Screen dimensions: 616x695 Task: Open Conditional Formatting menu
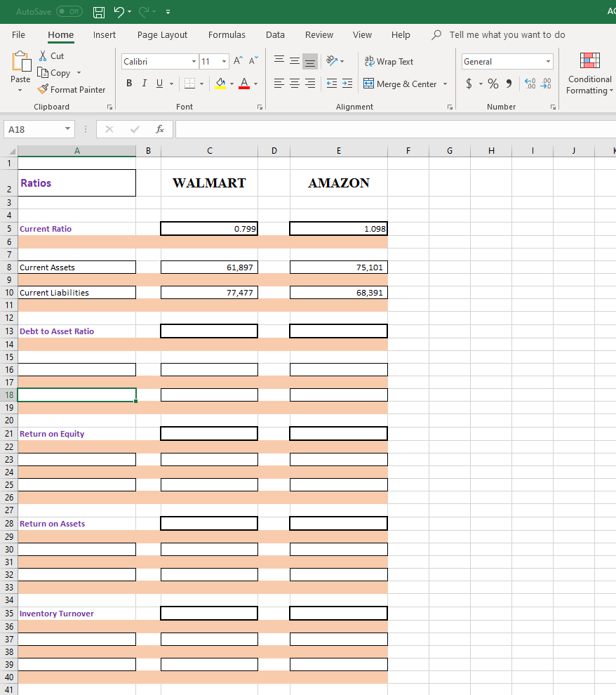pyautogui.click(x=589, y=73)
